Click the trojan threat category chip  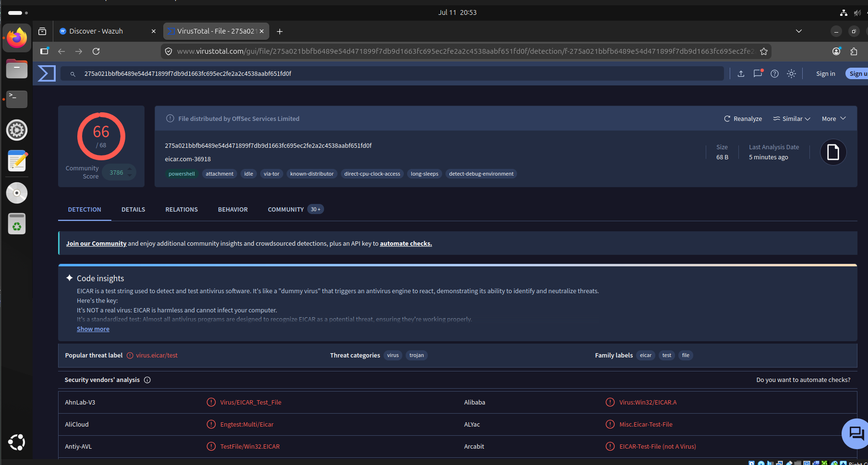[x=416, y=356]
